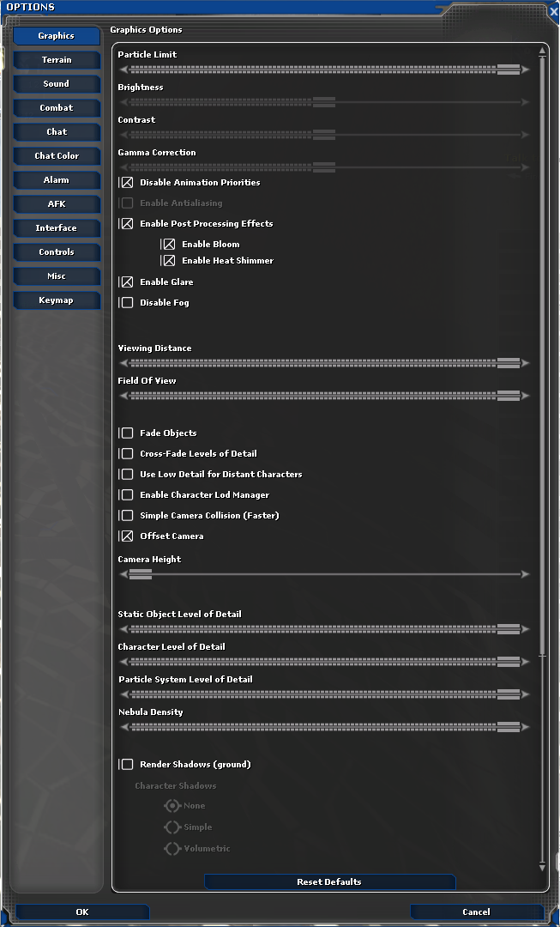
Task: Check Use Low Detail for Distant Characters
Action: coord(127,475)
